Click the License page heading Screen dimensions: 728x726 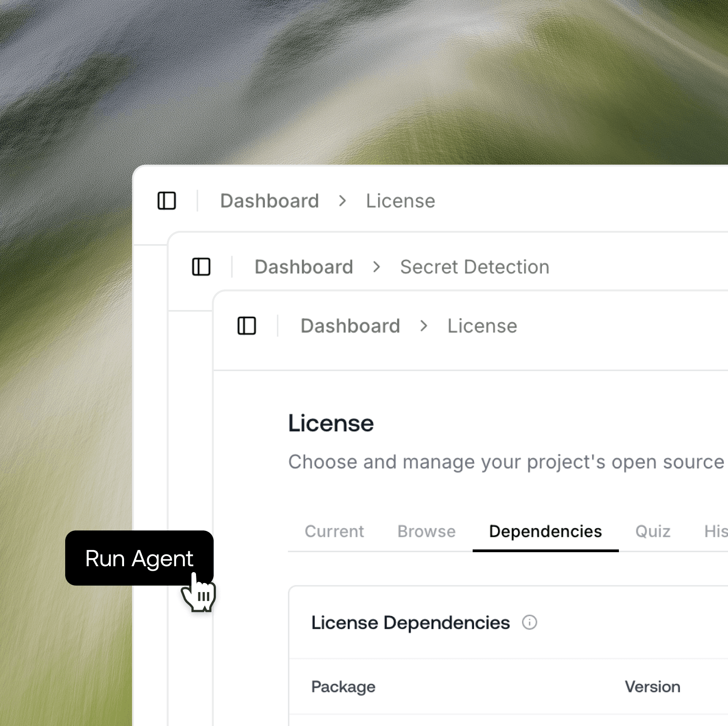point(331,423)
